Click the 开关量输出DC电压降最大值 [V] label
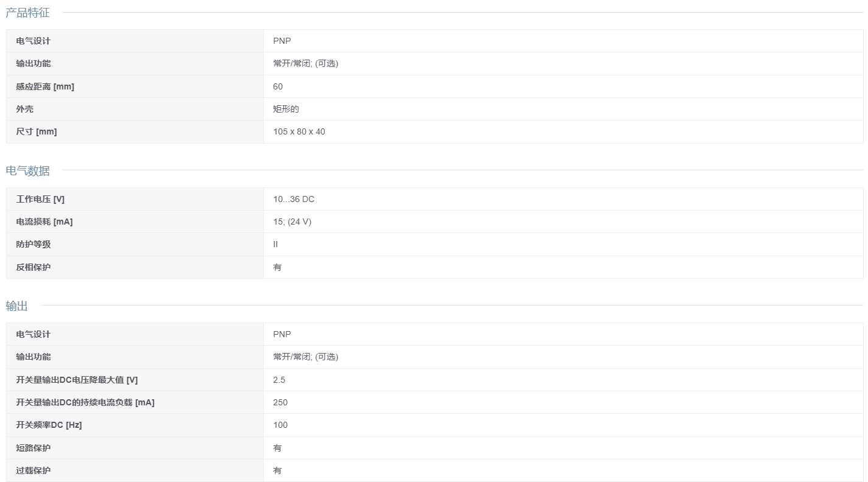 coord(77,380)
